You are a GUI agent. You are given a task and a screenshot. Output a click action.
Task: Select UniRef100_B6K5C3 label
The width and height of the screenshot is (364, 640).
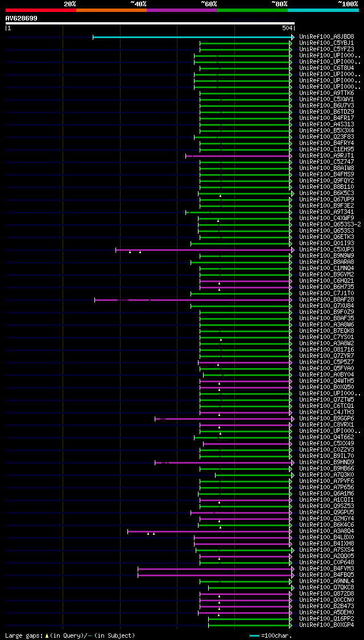click(x=326, y=193)
